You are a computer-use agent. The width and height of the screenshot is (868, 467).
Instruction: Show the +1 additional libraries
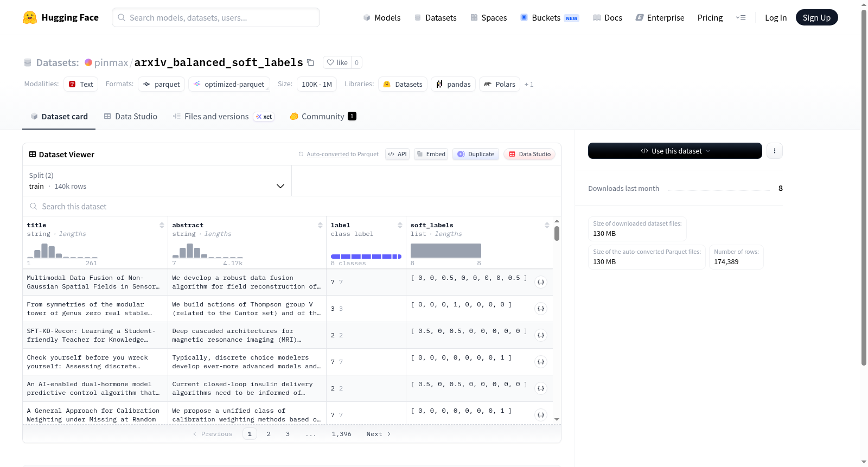click(529, 84)
